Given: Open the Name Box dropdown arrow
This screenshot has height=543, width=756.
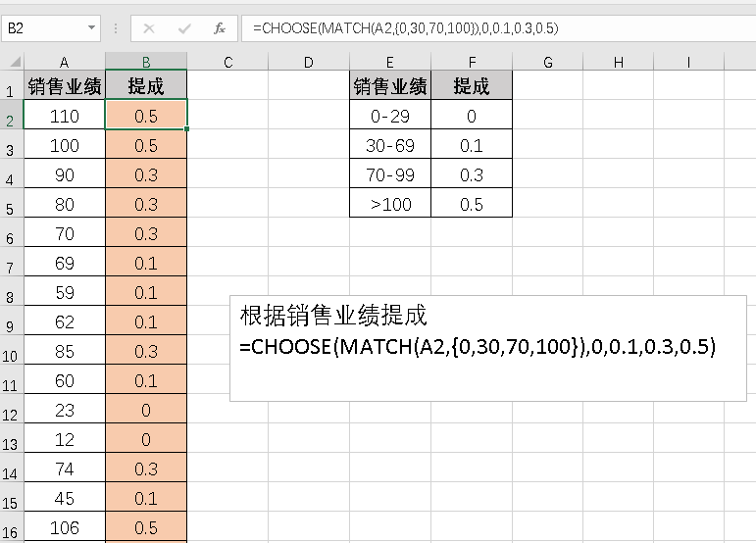Looking at the screenshot, I should [x=91, y=28].
